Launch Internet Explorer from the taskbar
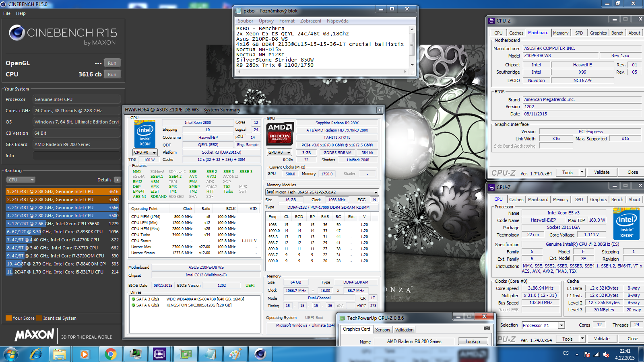The width and height of the screenshot is (644, 362). [36, 354]
